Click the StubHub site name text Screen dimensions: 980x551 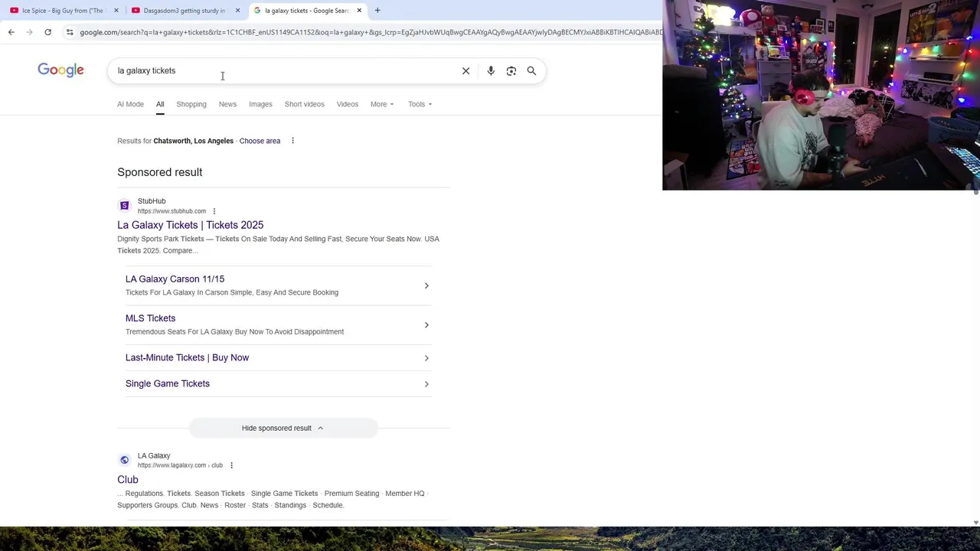point(152,201)
